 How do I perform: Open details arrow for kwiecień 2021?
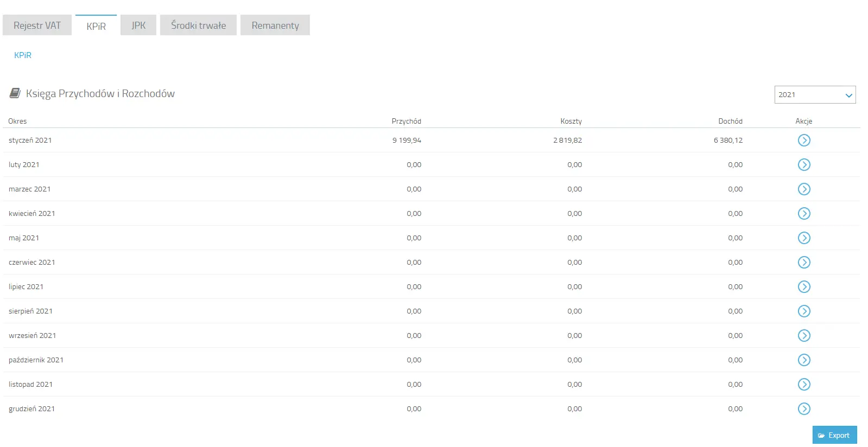[x=804, y=214]
